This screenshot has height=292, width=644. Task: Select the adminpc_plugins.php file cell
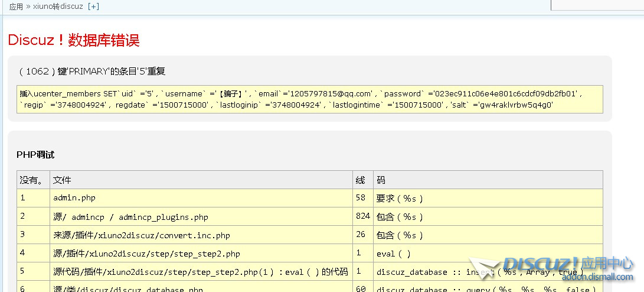point(201,216)
